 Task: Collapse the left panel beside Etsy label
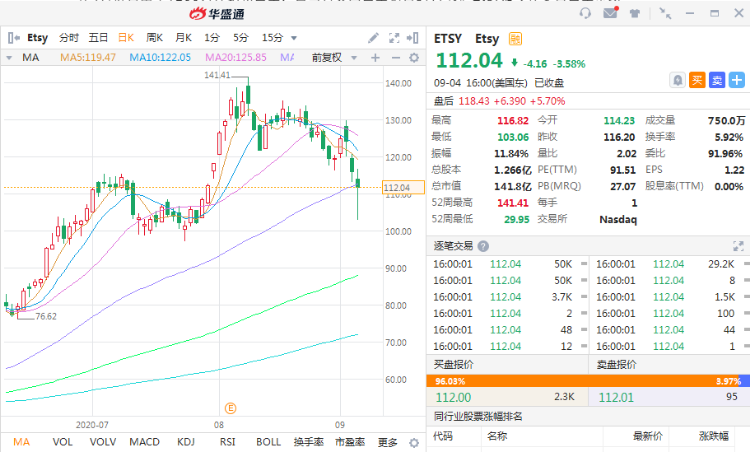(14, 38)
